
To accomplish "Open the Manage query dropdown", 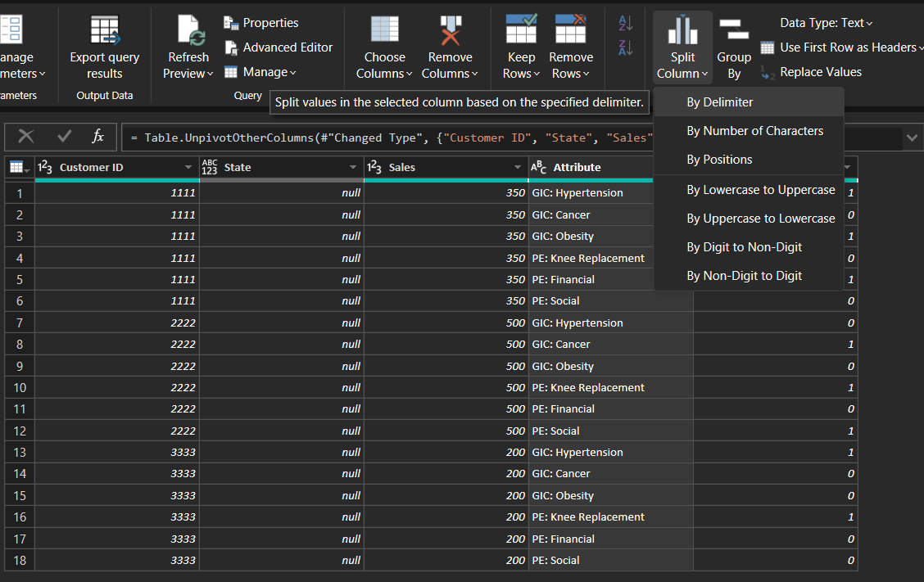I will (x=260, y=72).
